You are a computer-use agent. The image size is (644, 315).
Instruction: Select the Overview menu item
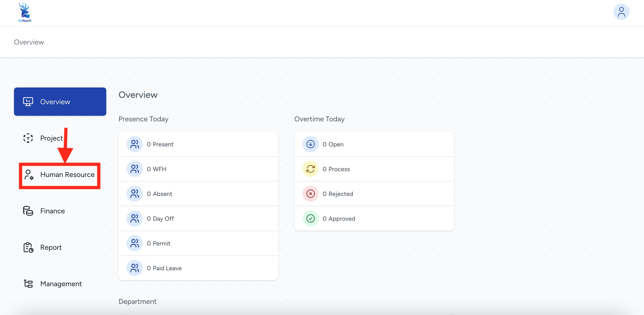point(60,102)
